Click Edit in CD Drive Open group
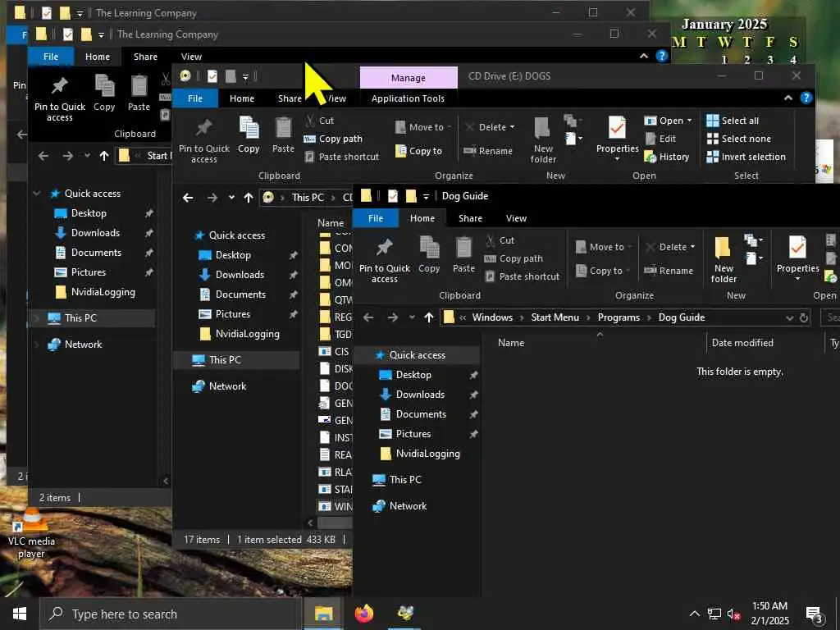 pos(660,139)
